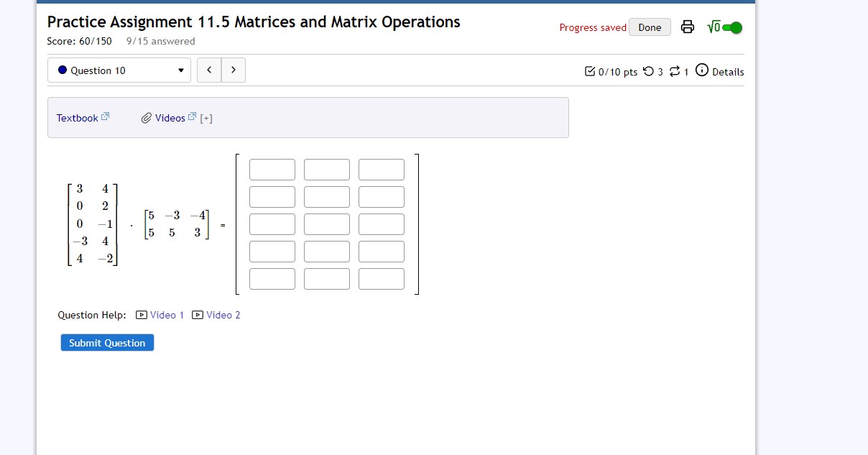Expand the Videos section with [+]
Screen dimensions: 868x455
pos(206,117)
